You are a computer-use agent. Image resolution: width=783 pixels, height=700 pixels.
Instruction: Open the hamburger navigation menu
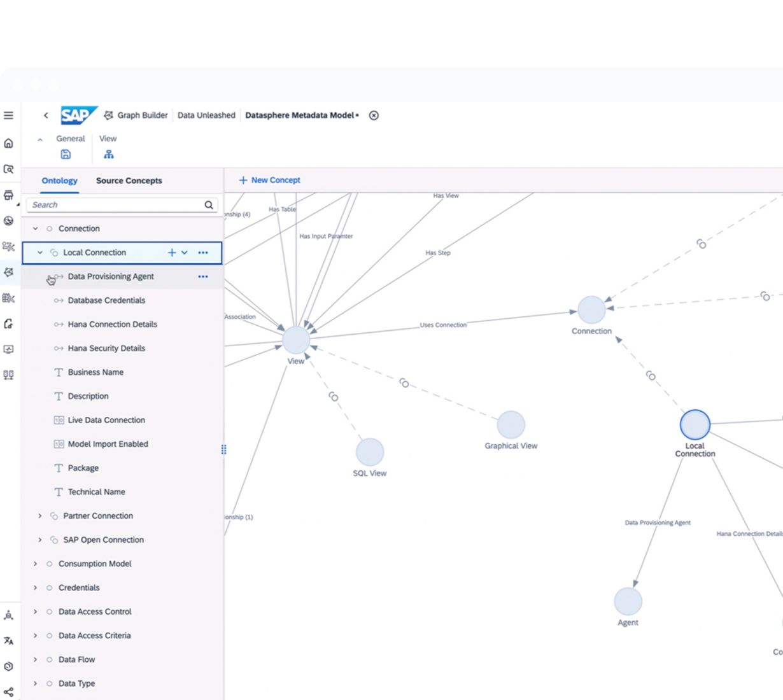tap(9, 115)
